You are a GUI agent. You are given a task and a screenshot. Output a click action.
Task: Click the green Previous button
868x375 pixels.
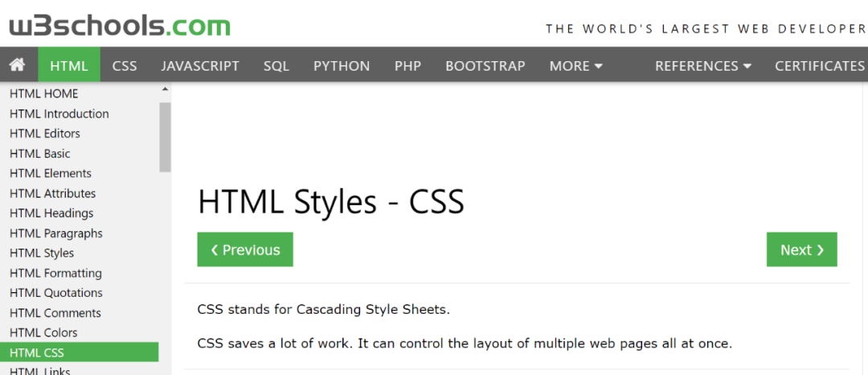click(x=245, y=249)
